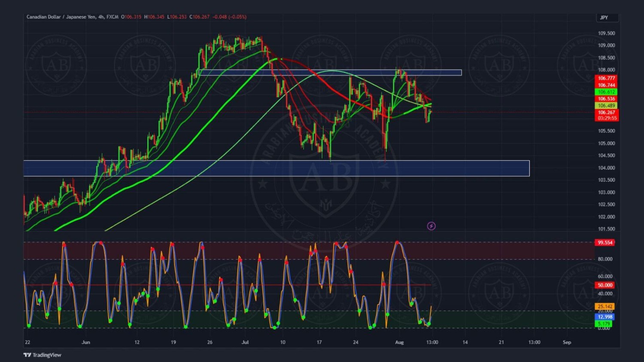
Task: Click the red 106.777 price label
Action: tap(606, 78)
